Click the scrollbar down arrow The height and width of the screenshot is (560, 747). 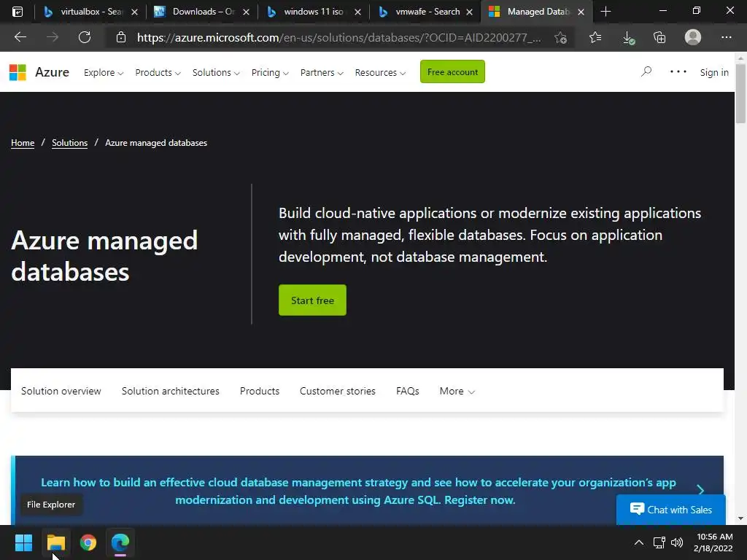coord(740,518)
